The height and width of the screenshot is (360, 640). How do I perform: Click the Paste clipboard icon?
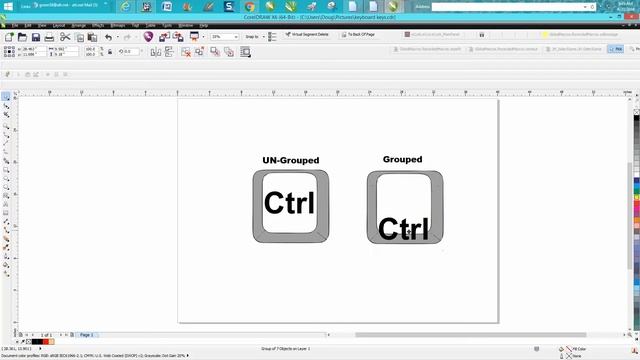click(92, 38)
